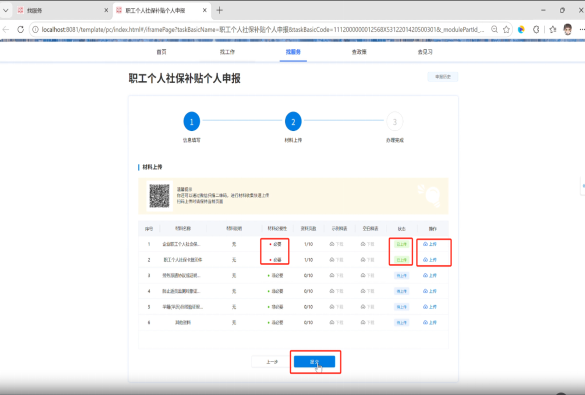
Task: Click the blue pending status tag in row 6
Action: tap(401, 323)
